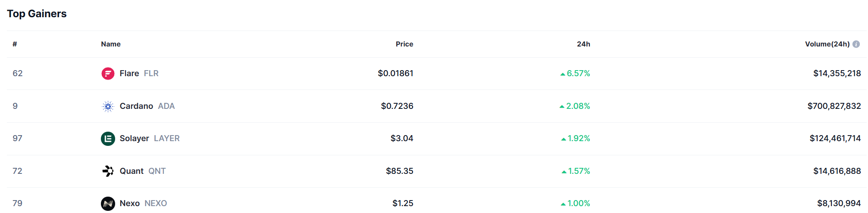
Task: Click Quant's $85.35 price
Action: coord(399,171)
